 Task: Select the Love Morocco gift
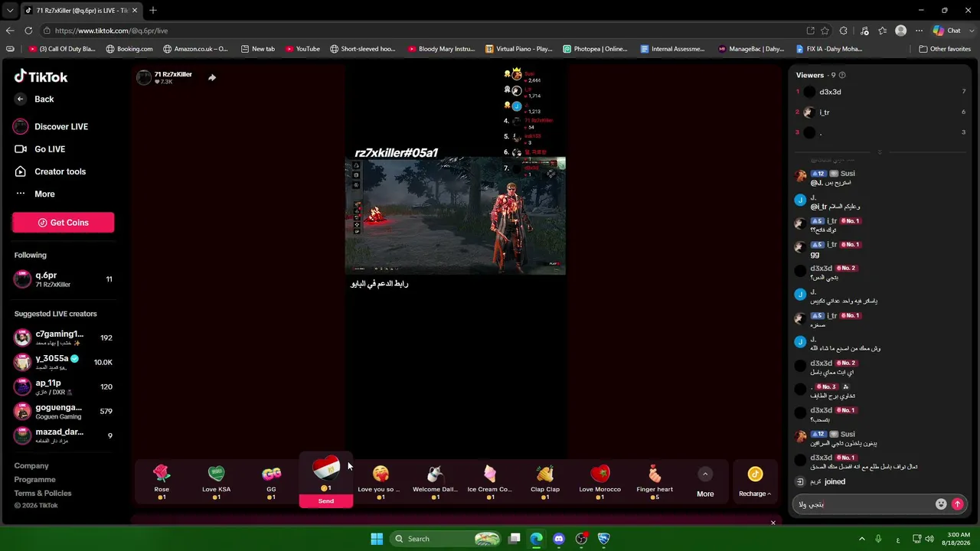pos(600,483)
